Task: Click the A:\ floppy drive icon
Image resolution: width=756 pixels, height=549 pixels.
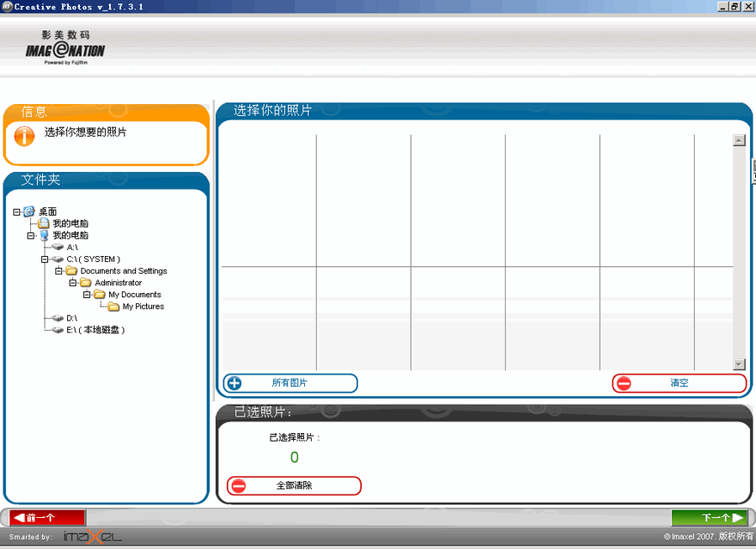Action: [x=56, y=246]
